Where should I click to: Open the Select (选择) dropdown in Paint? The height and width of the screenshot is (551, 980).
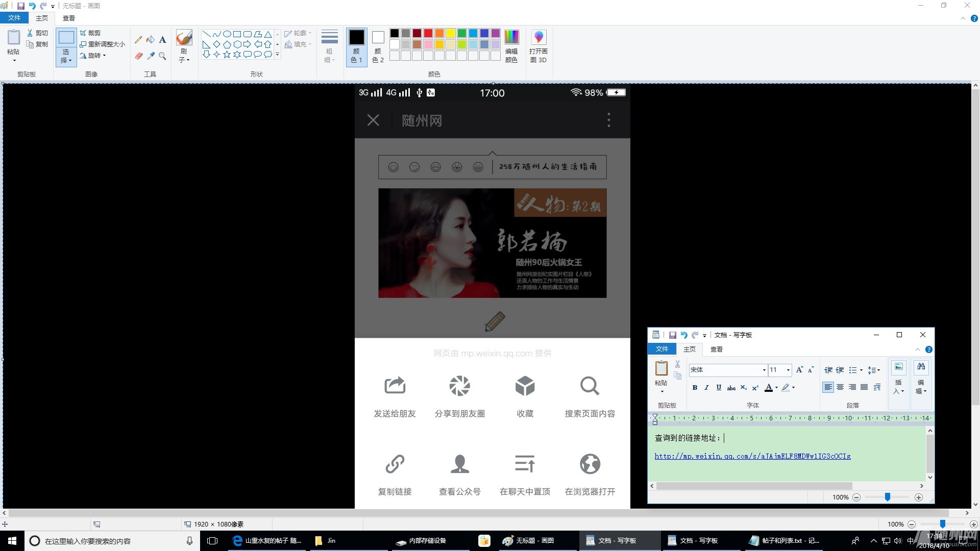[66, 57]
